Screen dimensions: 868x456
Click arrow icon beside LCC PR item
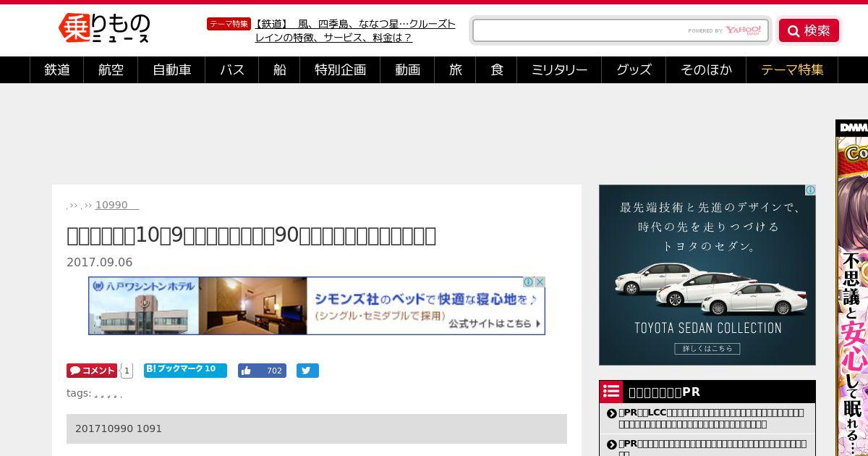612,414
